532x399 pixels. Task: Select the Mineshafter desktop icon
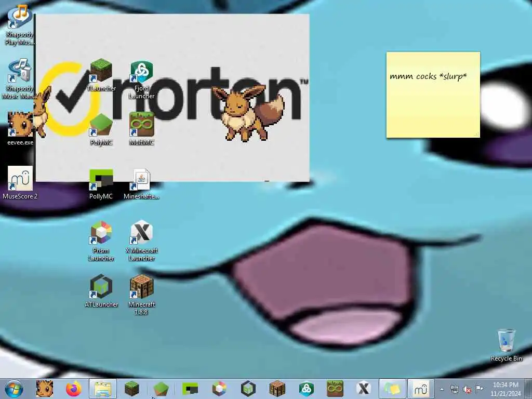pyautogui.click(x=141, y=184)
